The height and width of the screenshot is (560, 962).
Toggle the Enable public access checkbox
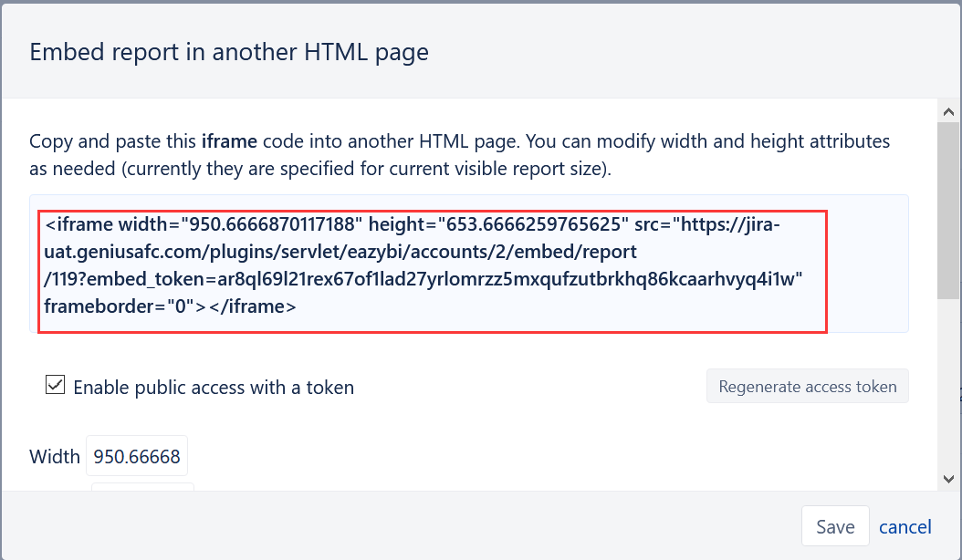coord(55,385)
